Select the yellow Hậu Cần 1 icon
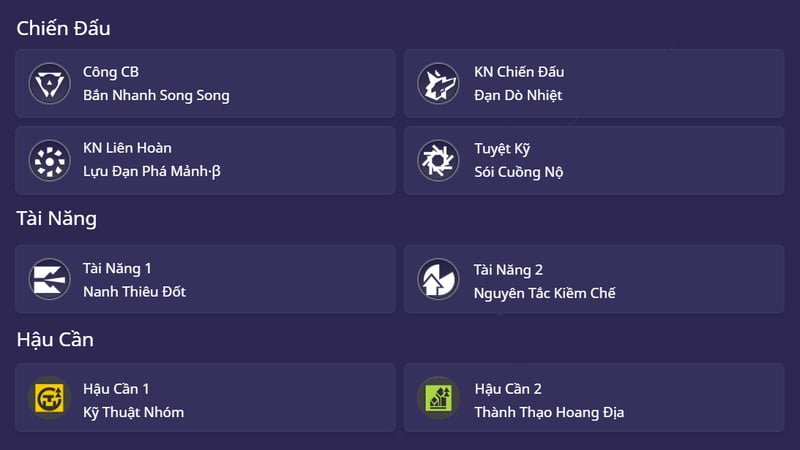 (x=47, y=399)
